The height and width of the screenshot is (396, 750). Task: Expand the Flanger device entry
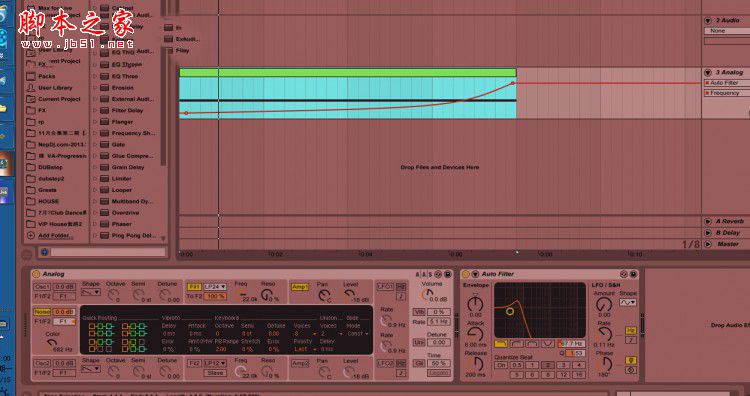(x=94, y=122)
